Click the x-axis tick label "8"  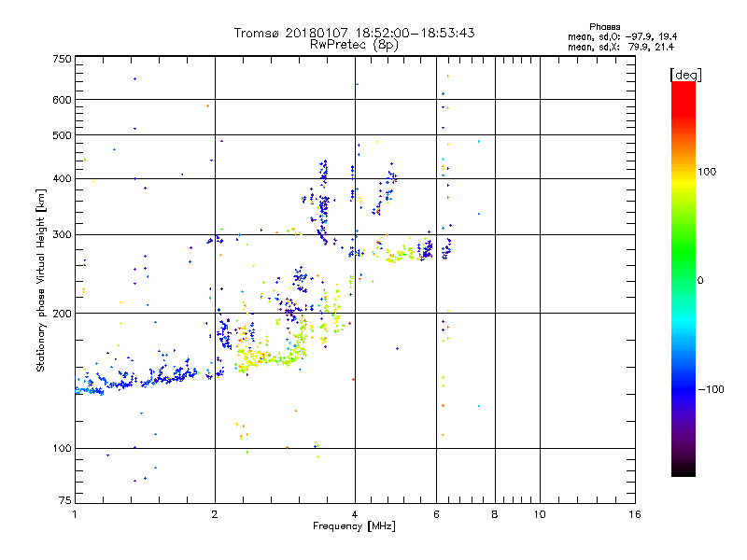click(x=495, y=514)
